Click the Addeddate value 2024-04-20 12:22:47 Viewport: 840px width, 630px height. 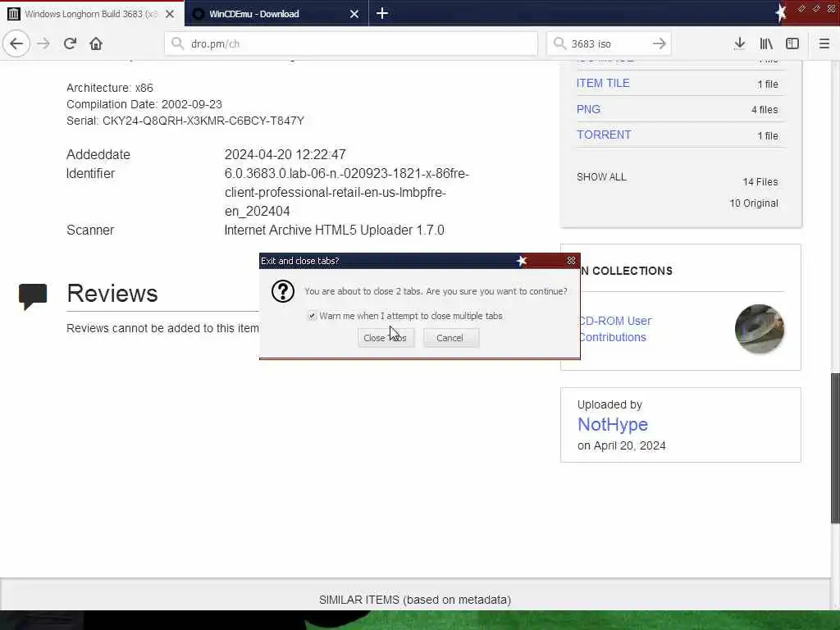[x=285, y=154]
